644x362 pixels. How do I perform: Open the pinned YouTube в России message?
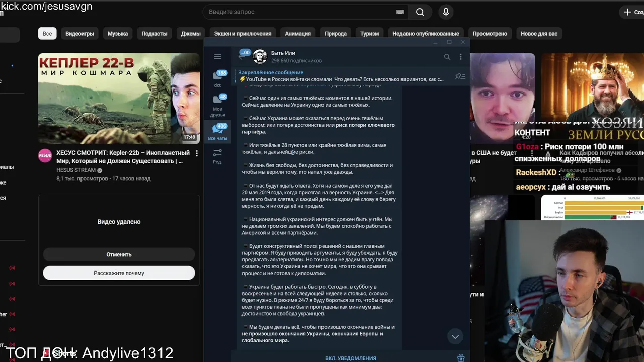pyautogui.click(x=342, y=76)
